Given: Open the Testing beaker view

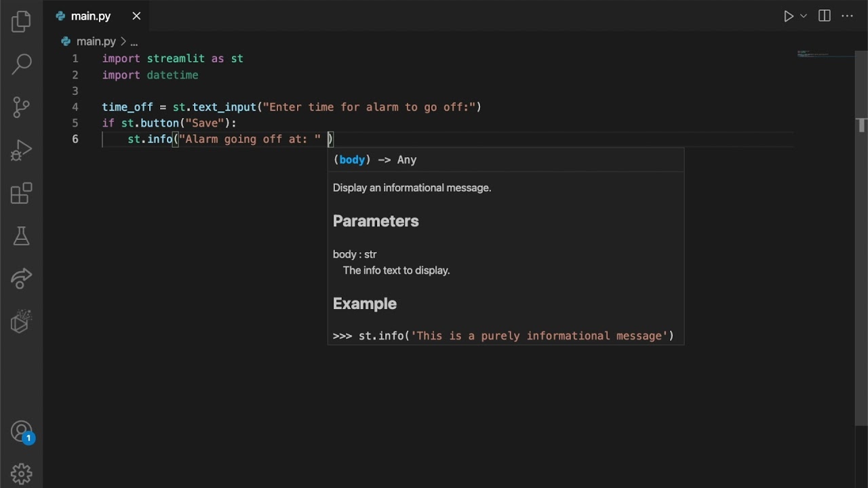Looking at the screenshot, I should (21, 236).
